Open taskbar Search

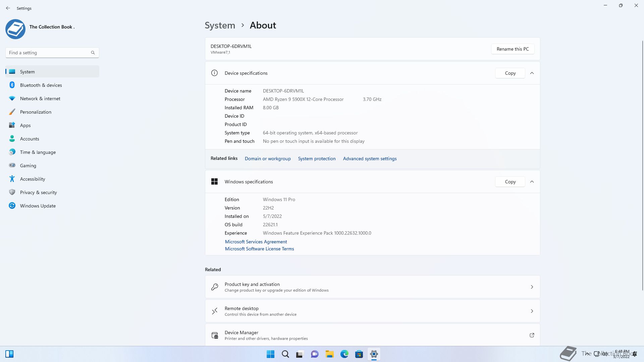coord(285,354)
